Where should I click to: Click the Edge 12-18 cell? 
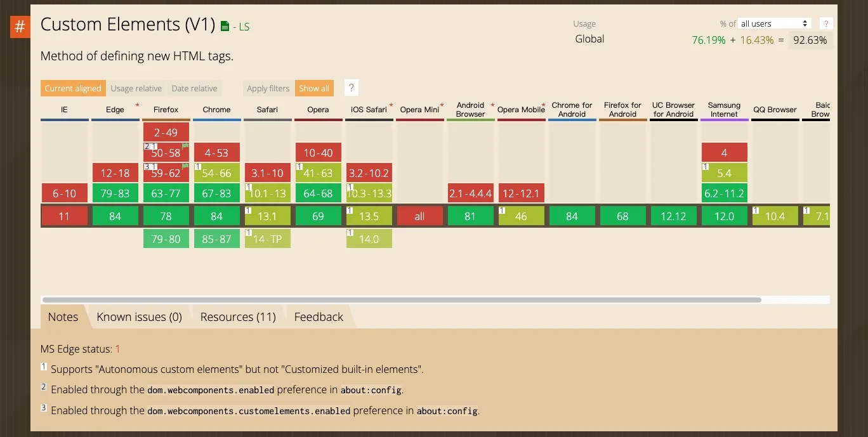tap(115, 173)
